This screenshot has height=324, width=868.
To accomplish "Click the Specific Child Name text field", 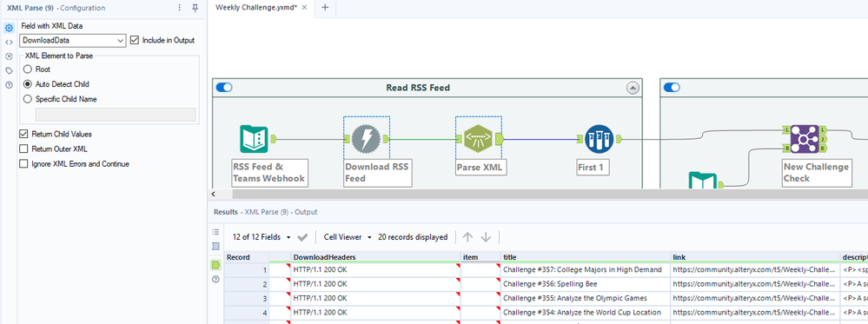I will pyautogui.click(x=116, y=115).
